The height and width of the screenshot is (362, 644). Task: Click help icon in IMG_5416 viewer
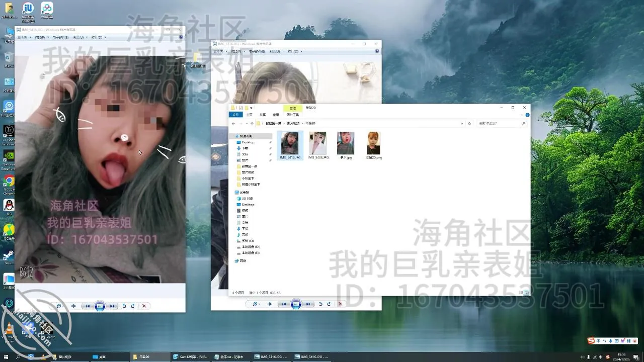coord(180,37)
